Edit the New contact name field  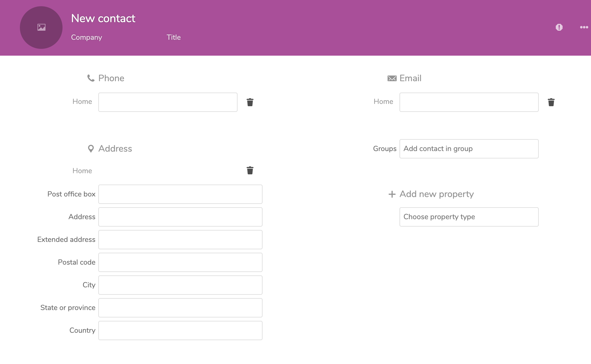[x=103, y=18]
